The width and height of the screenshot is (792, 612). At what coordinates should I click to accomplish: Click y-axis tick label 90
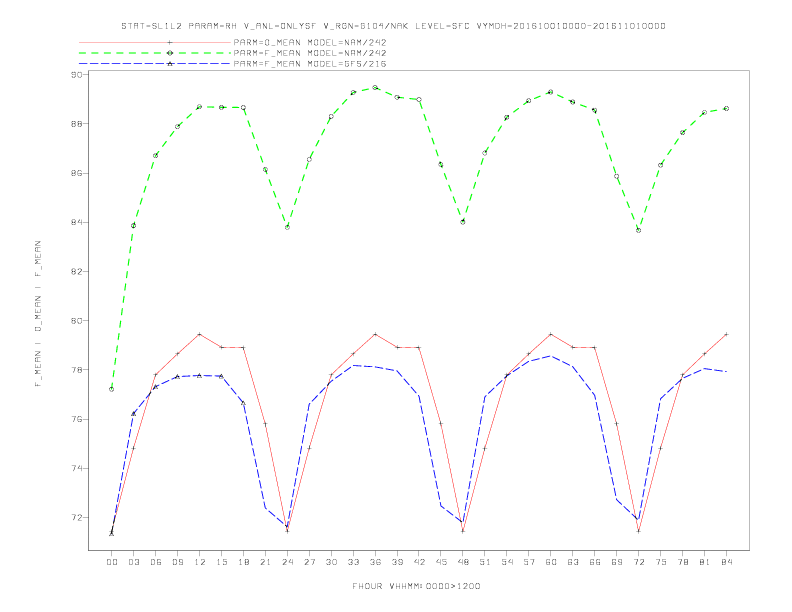76,74
